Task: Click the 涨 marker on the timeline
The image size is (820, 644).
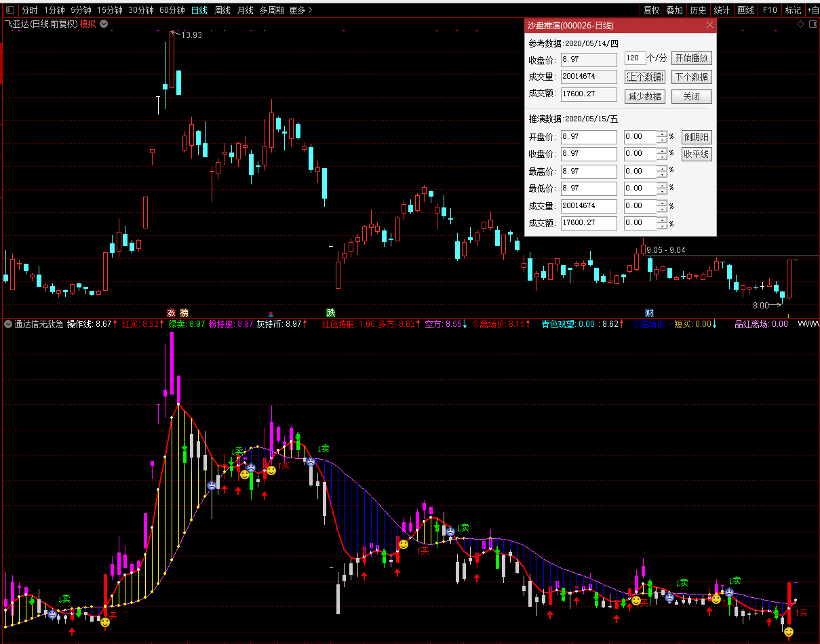Action: 171,313
